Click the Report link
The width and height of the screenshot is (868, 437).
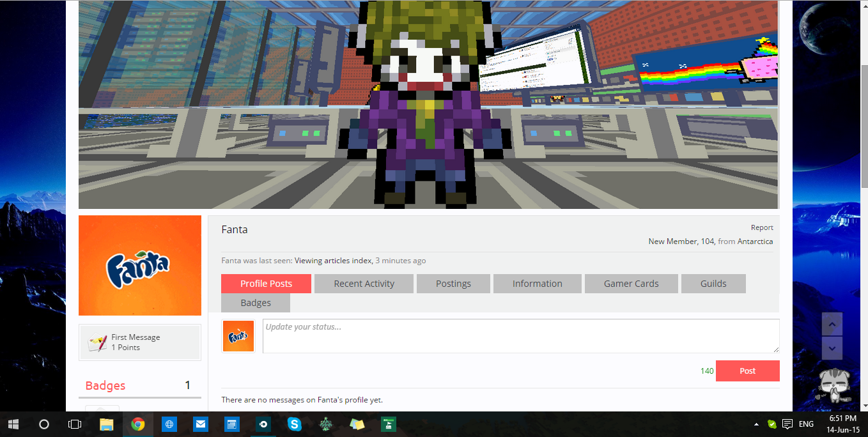point(762,227)
